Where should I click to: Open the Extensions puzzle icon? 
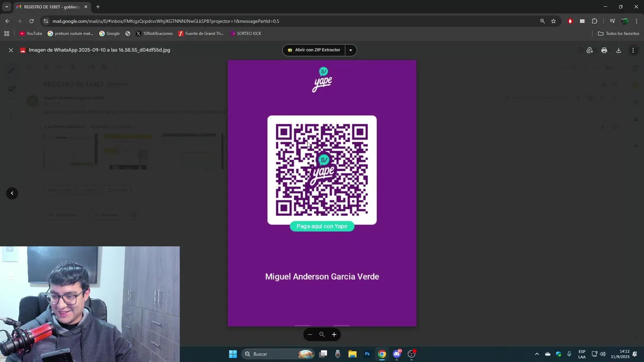[595, 21]
